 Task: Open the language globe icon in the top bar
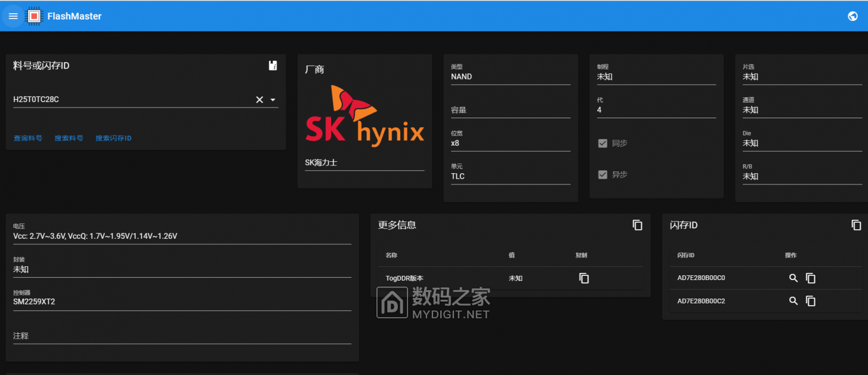click(852, 16)
